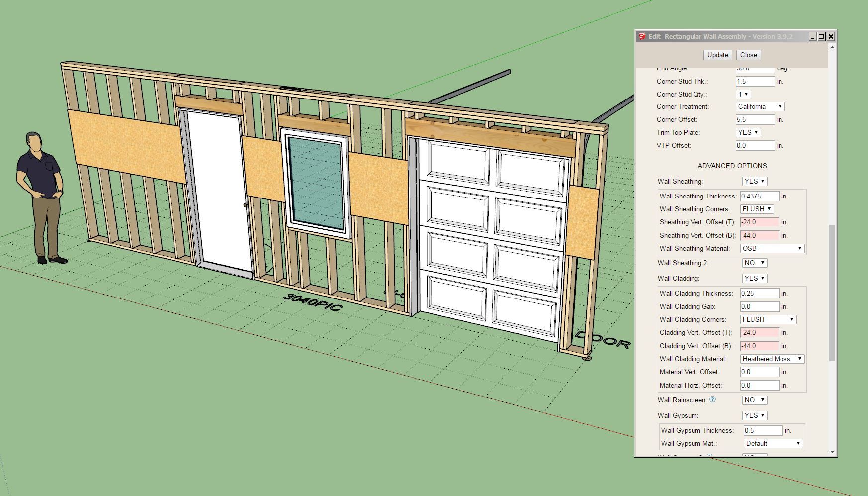Open the Wall Cladding Material dropdown
868x496 pixels.
point(772,359)
